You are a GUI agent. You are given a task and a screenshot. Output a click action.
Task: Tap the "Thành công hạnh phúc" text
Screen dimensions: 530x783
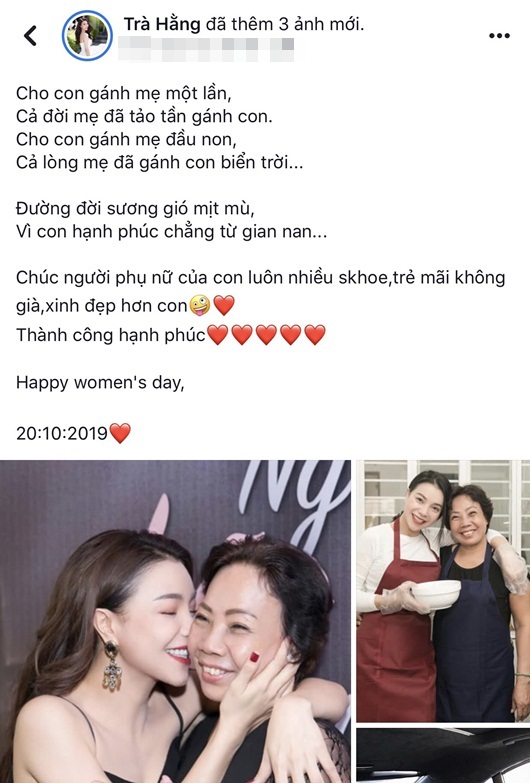[x=110, y=335]
